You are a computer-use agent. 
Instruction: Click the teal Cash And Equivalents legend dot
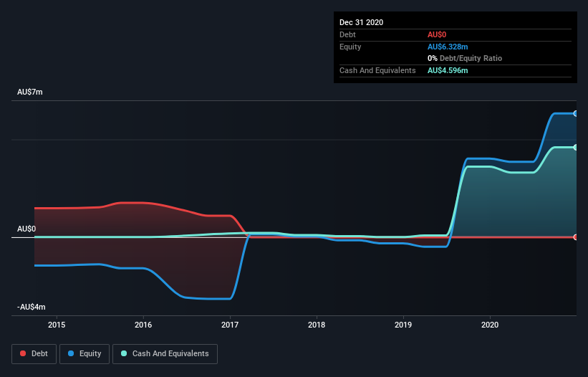point(124,353)
